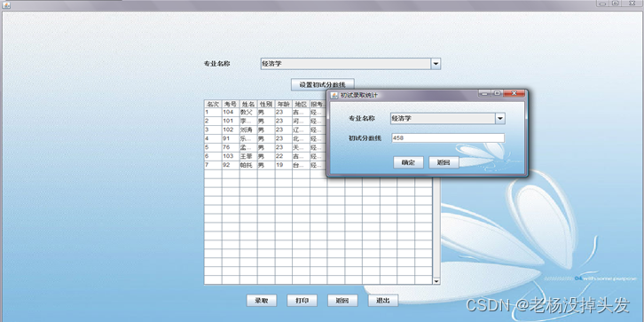Click rank cell 7 in the table
The height and width of the screenshot is (322, 644).
tap(213, 165)
